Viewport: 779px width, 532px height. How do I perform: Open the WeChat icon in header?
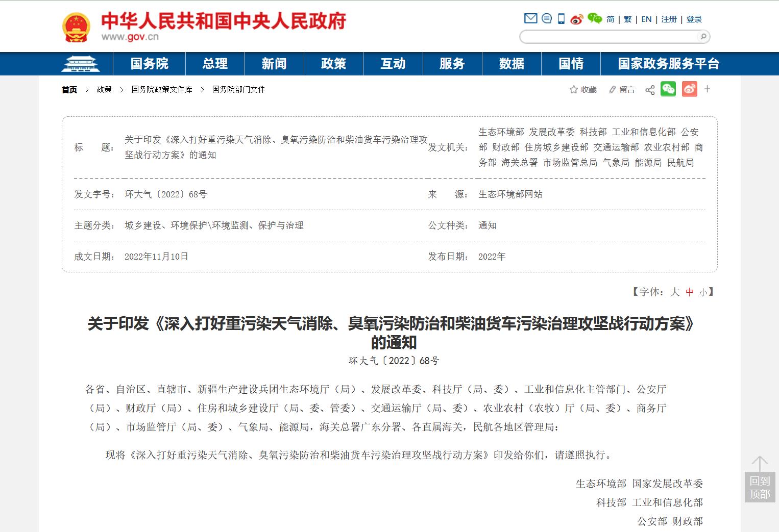(595, 19)
